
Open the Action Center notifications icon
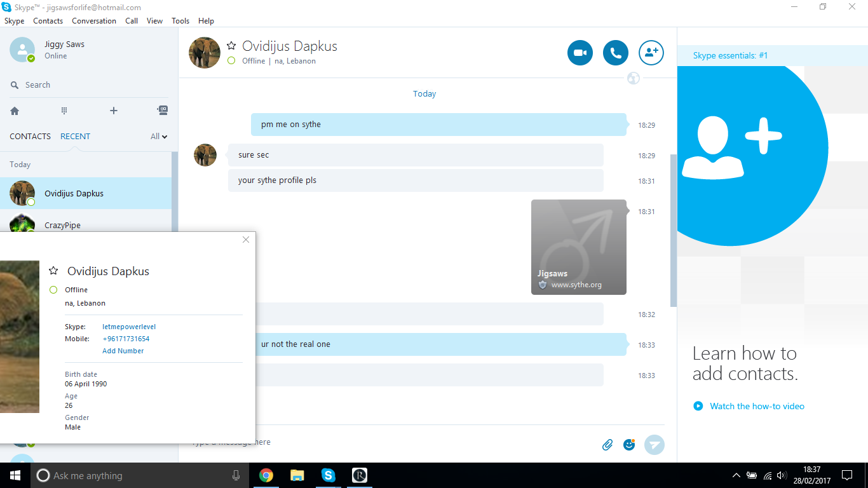[846, 475]
